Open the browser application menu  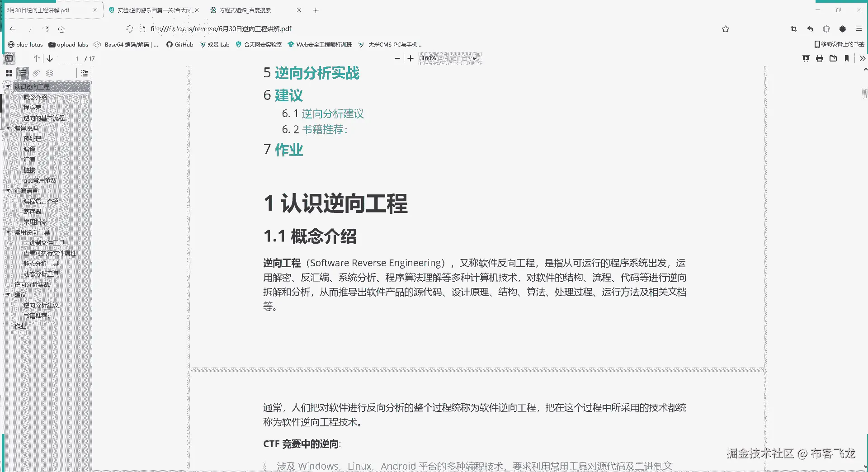click(859, 29)
